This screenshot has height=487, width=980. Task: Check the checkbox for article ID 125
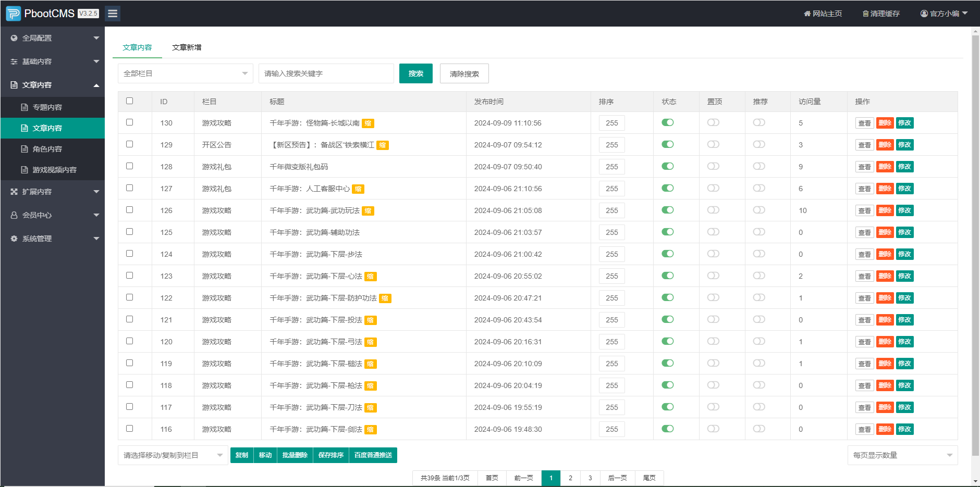(130, 232)
